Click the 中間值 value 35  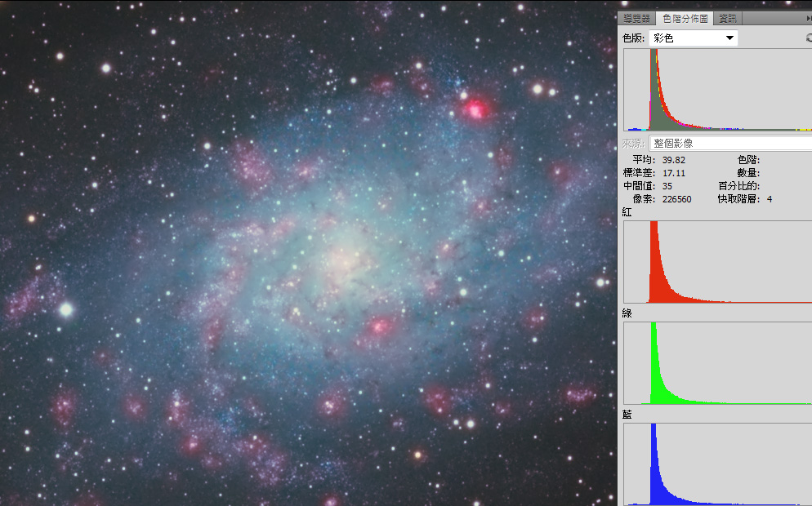667,186
